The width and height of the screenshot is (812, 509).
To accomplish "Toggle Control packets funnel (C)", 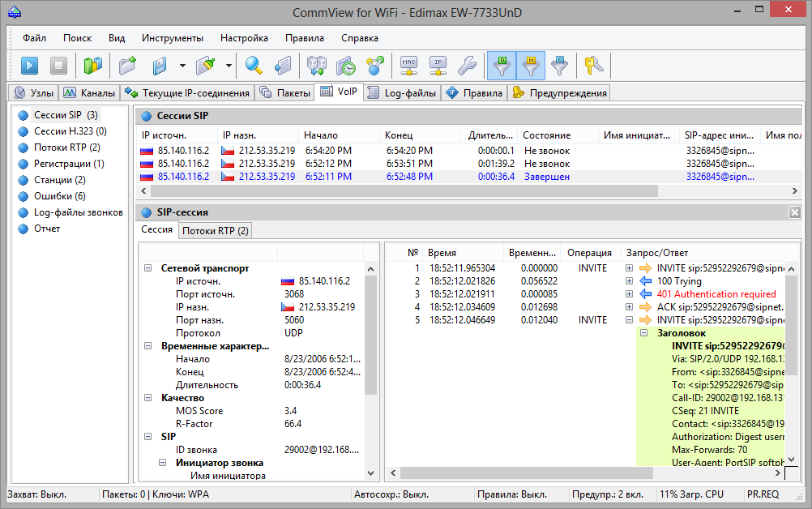I will click(x=560, y=66).
